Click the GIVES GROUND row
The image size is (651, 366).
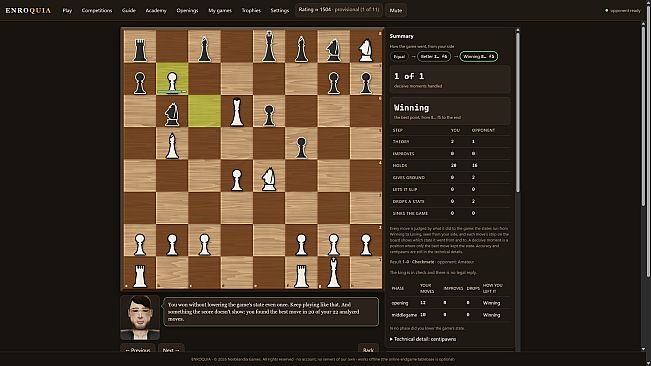pyautogui.click(x=450, y=177)
